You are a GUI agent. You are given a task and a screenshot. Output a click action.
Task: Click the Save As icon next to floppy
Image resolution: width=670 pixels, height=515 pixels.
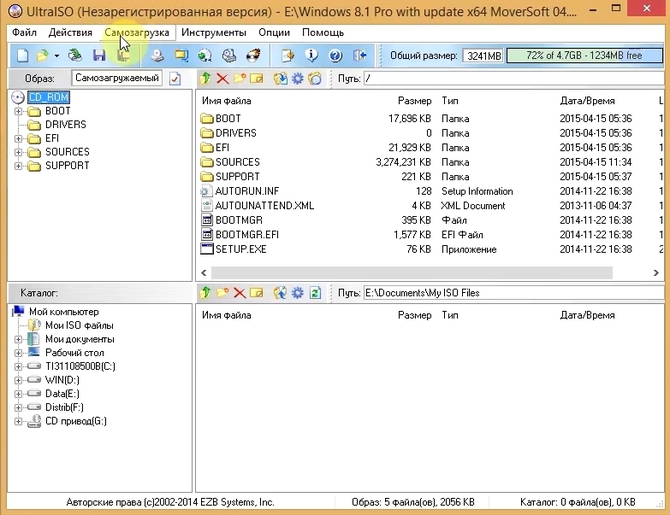point(123,56)
